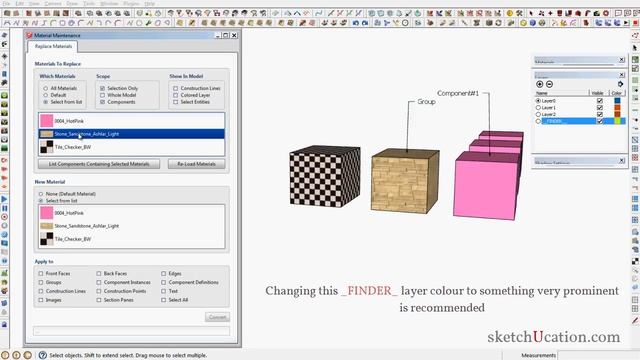Set Layer2 as the active layer

click(538, 115)
